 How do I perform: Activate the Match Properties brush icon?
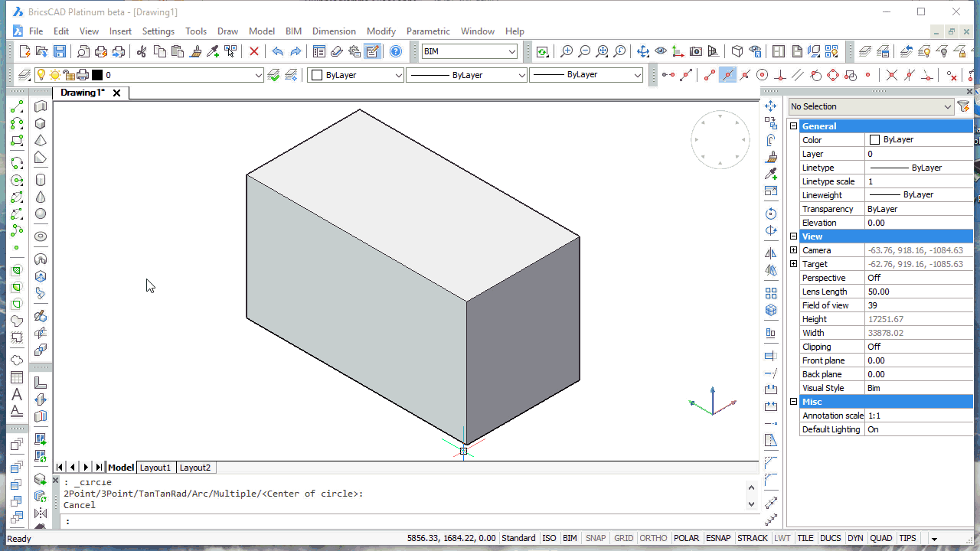click(196, 51)
